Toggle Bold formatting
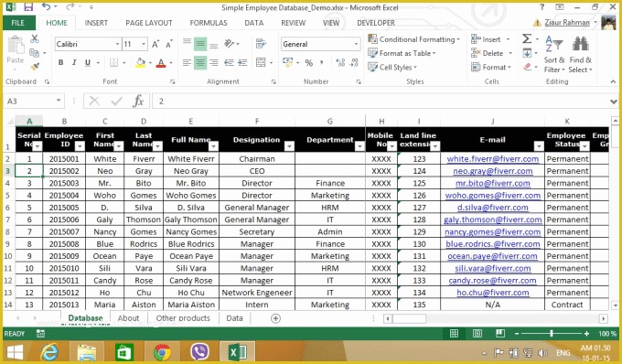 (60, 63)
